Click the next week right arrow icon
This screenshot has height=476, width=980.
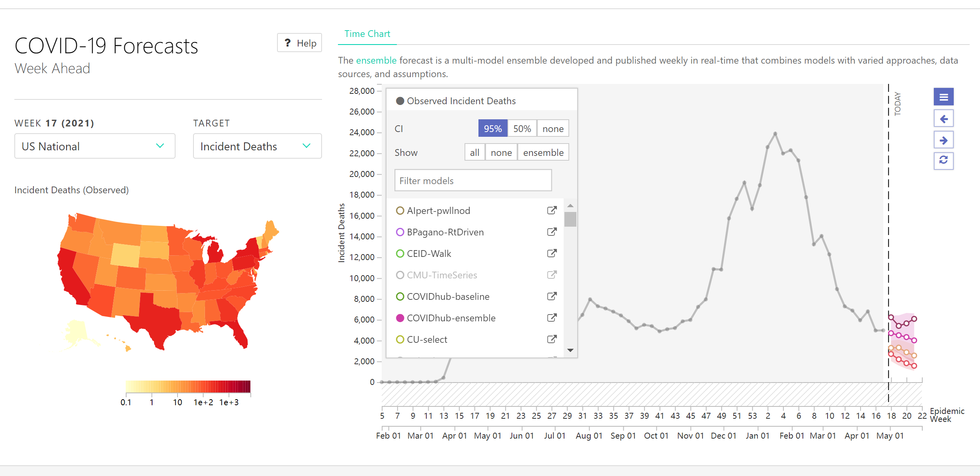click(943, 140)
